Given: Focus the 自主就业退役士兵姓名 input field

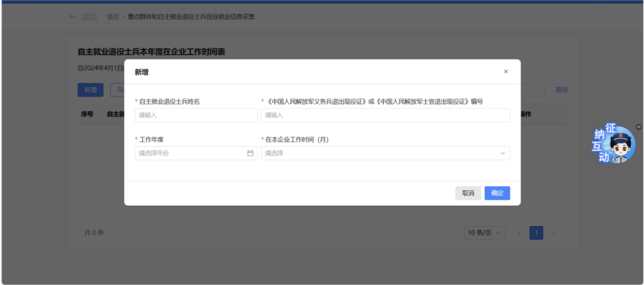Looking at the screenshot, I should [x=196, y=115].
